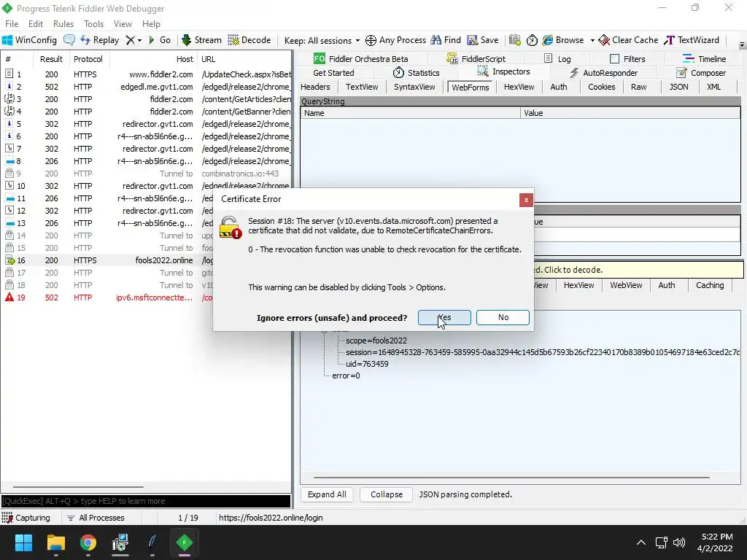Click the comment speech bubble icon

[69, 40]
